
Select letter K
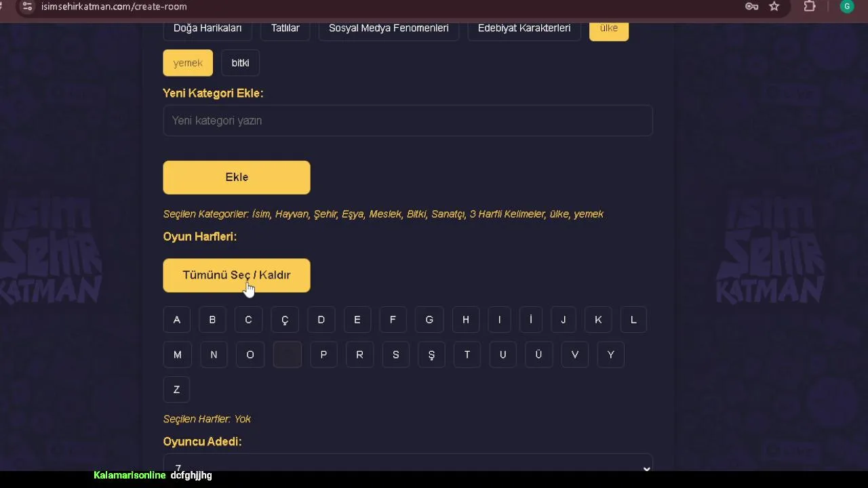coord(598,320)
